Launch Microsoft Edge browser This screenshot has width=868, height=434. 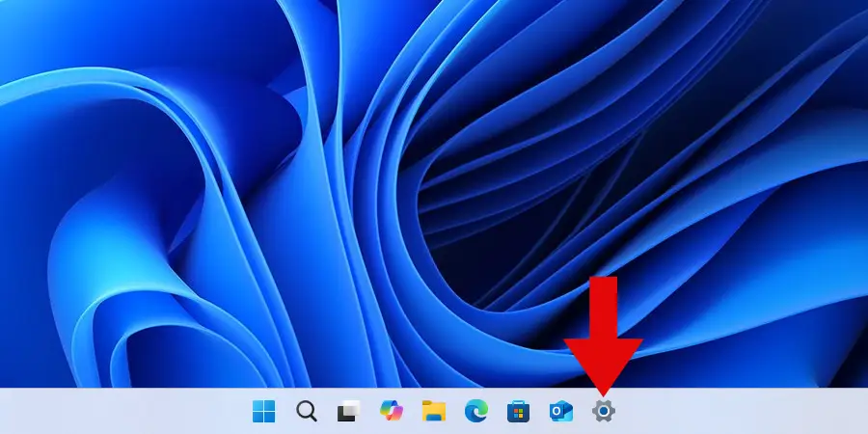coord(476,412)
